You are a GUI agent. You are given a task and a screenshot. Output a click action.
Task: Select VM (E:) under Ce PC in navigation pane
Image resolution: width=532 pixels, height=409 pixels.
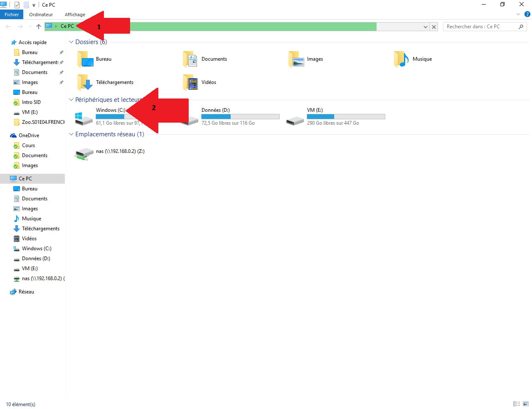pyautogui.click(x=30, y=269)
